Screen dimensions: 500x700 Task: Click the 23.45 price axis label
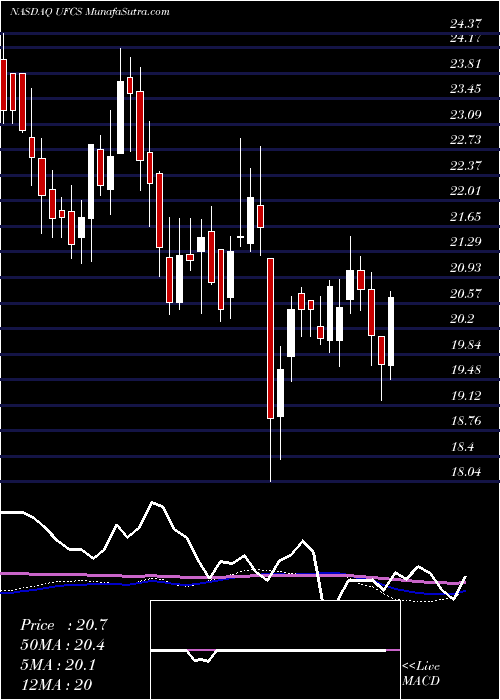pyautogui.click(x=465, y=89)
